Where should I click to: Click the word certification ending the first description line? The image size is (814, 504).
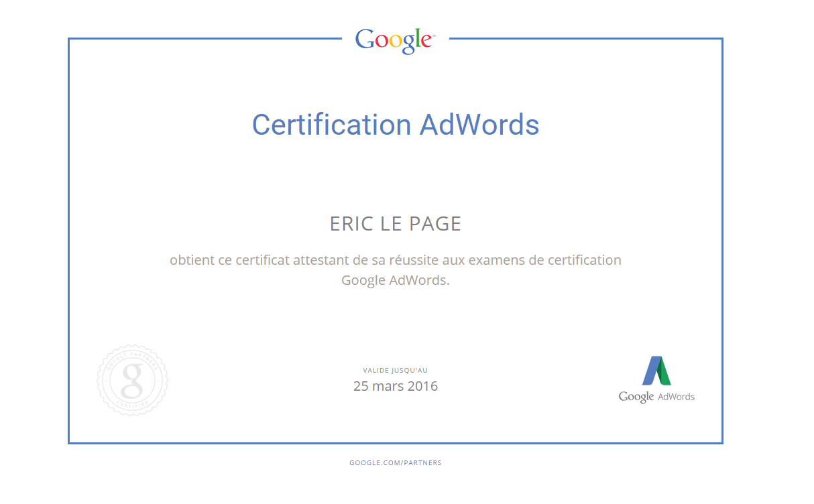tap(584, 260)
